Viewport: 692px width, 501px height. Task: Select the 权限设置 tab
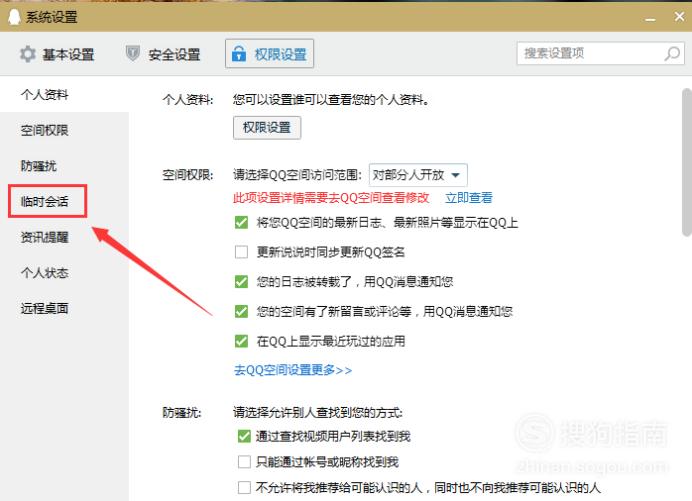point(269,53)
